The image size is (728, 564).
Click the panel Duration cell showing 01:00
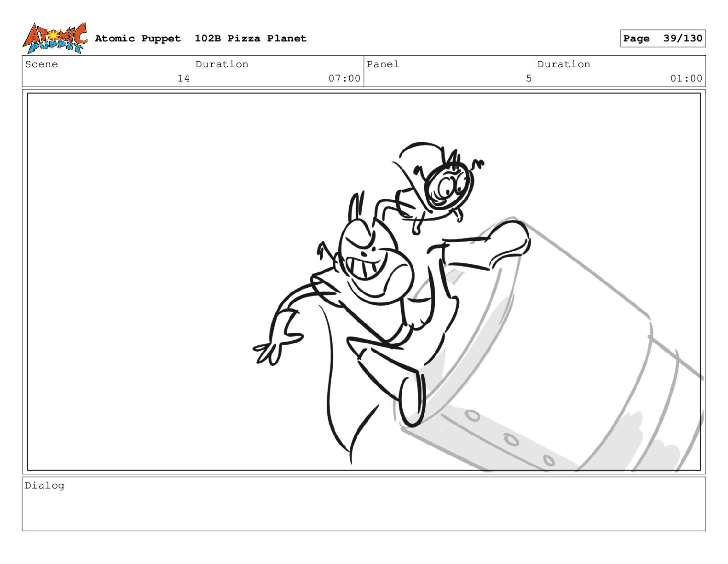pyautogui.click(x=620, y=71)
